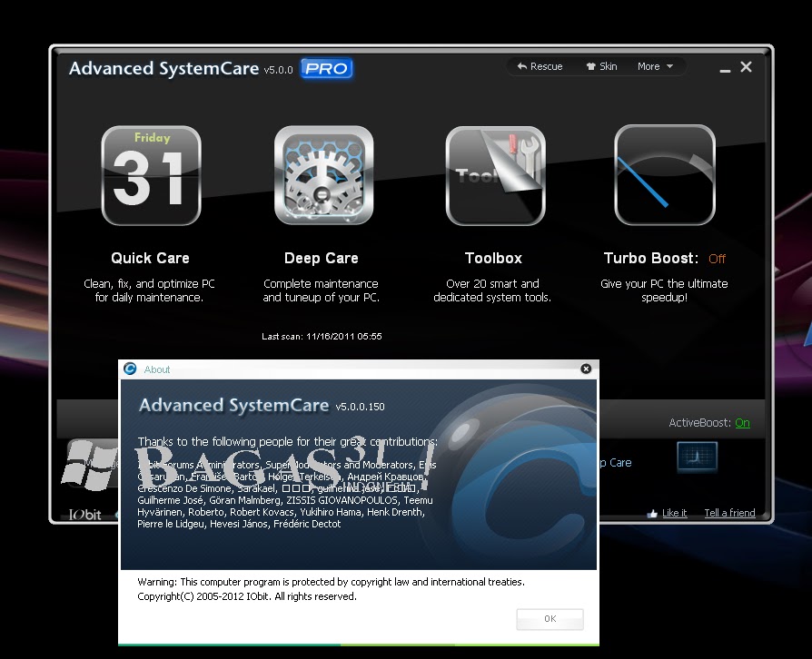Click the Tell a friend link
812x659 pixels.
tap(729, 512)
